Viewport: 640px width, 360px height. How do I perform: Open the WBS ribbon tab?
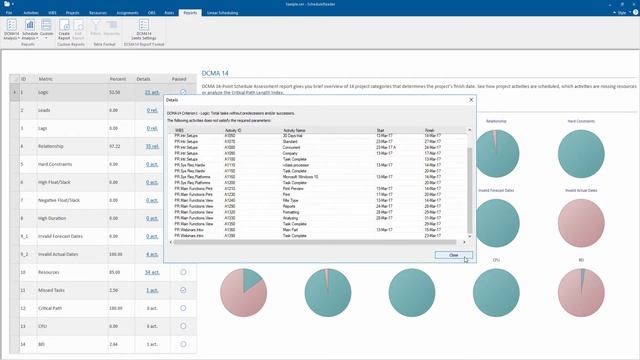coord(52,13)
